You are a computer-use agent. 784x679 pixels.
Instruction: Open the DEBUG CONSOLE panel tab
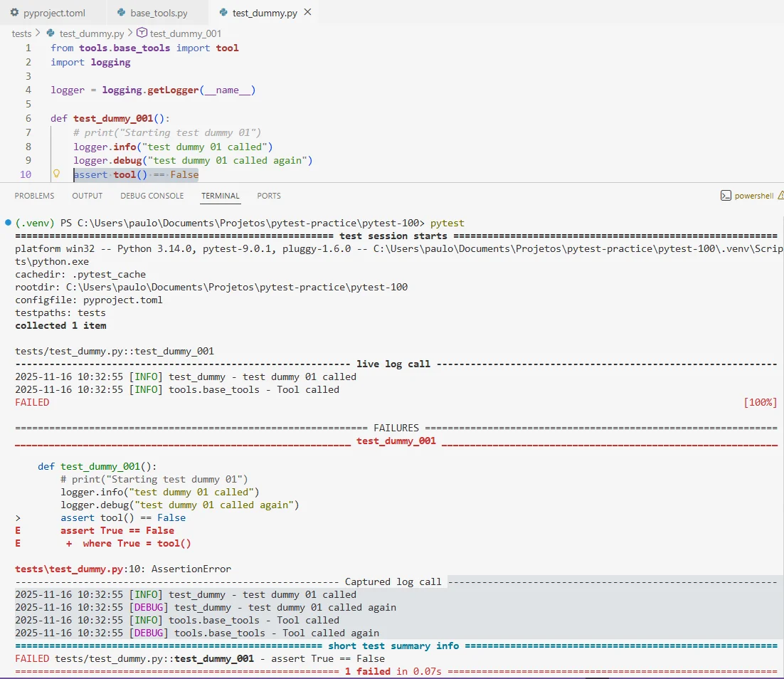click(x=152, y=196)
